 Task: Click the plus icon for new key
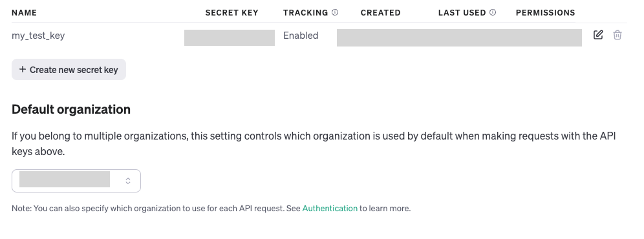click(23, 69)
